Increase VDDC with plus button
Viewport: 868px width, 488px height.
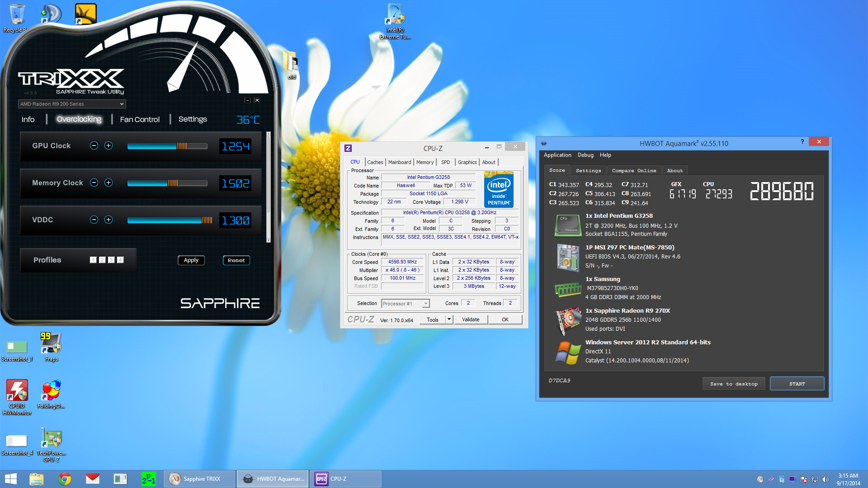click(108, 220)
